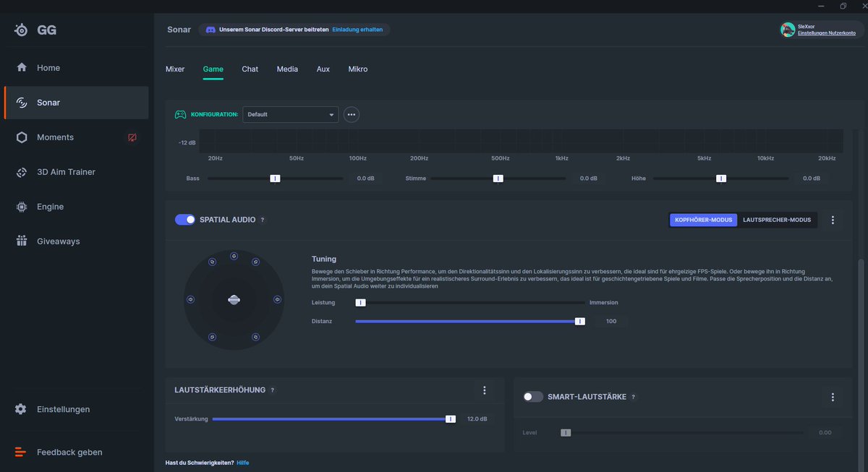
Task: Switch to Lautsprecher-Modus
Action: pos(777,220)
